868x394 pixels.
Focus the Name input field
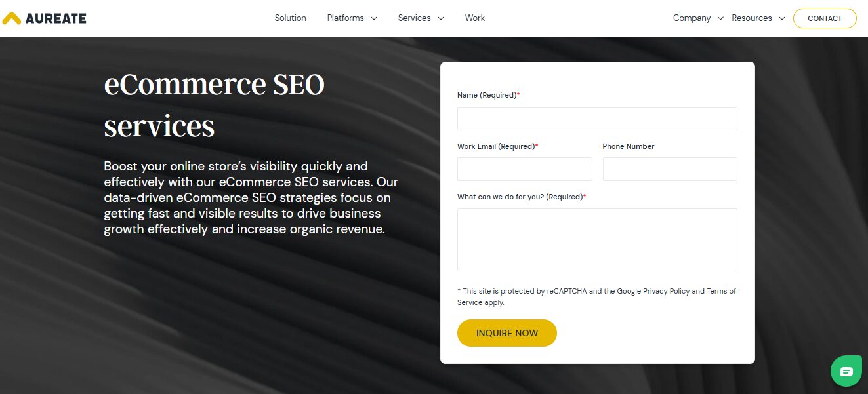coord(597,119)
